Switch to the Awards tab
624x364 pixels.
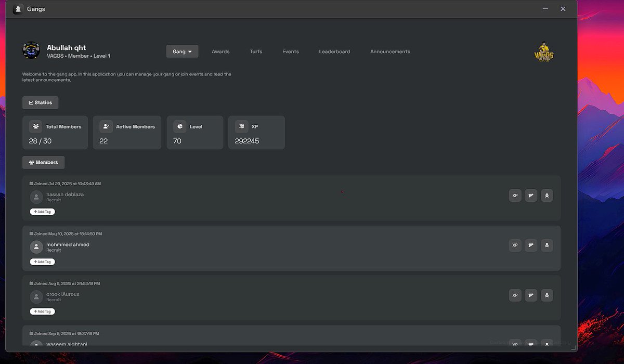220,51
